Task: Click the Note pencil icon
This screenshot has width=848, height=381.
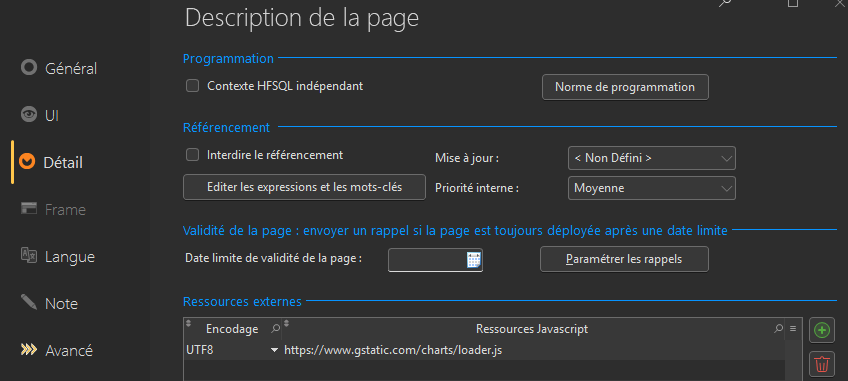Action: 29,302
